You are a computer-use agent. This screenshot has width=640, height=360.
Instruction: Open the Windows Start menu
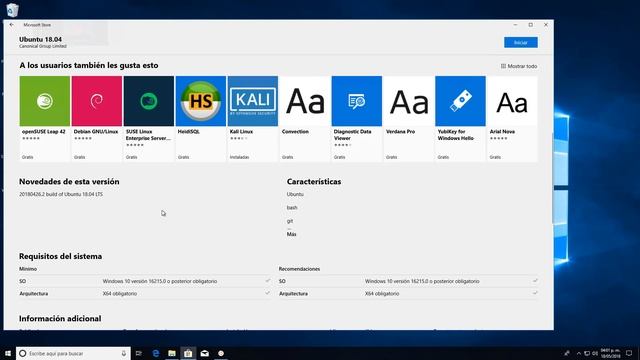[8, 353]
